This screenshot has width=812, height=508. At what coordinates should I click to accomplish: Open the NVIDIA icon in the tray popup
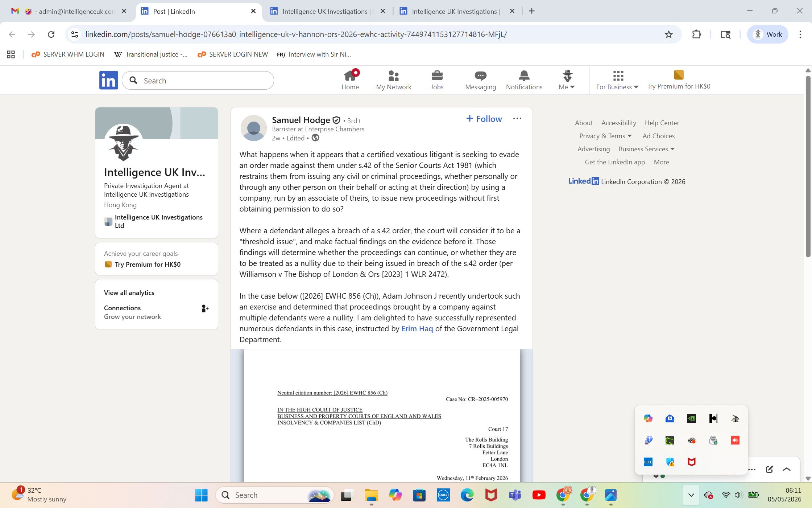[x=691, y=418]
